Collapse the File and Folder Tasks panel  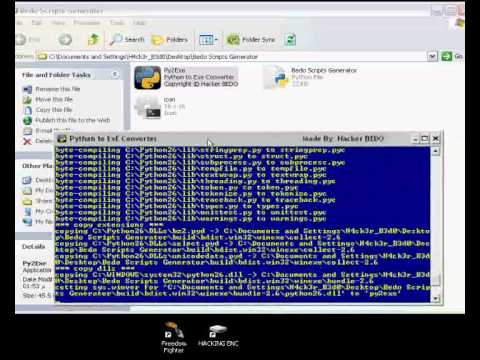[115, 74]
